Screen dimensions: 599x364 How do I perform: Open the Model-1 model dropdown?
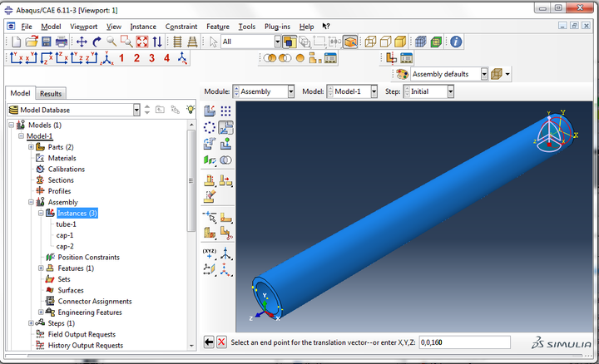(374, 91)
